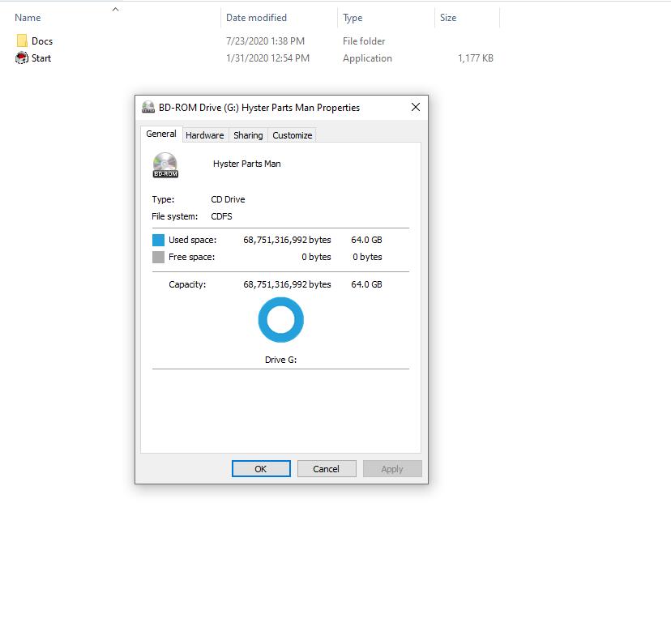This screenshot has width=671, height=644.
Task: Click the Used space 64.0 GB value
Action: 367,240
